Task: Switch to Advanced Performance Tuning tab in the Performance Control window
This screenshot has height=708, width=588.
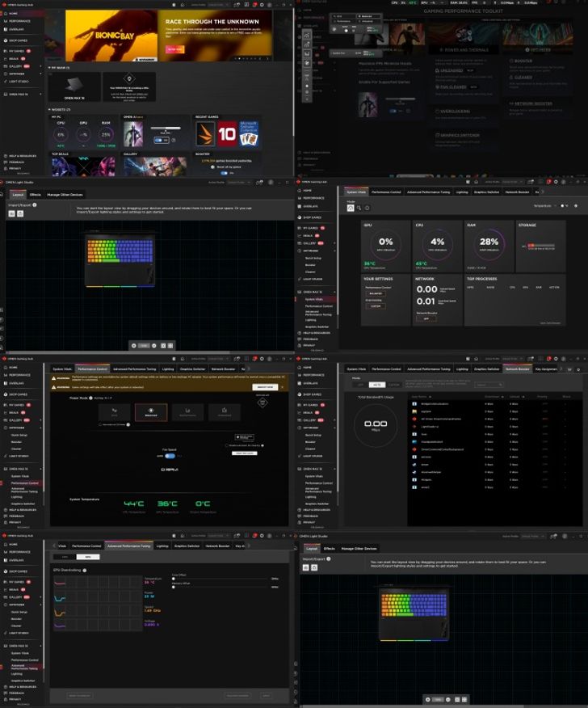Action: click(x=134, y=369)
